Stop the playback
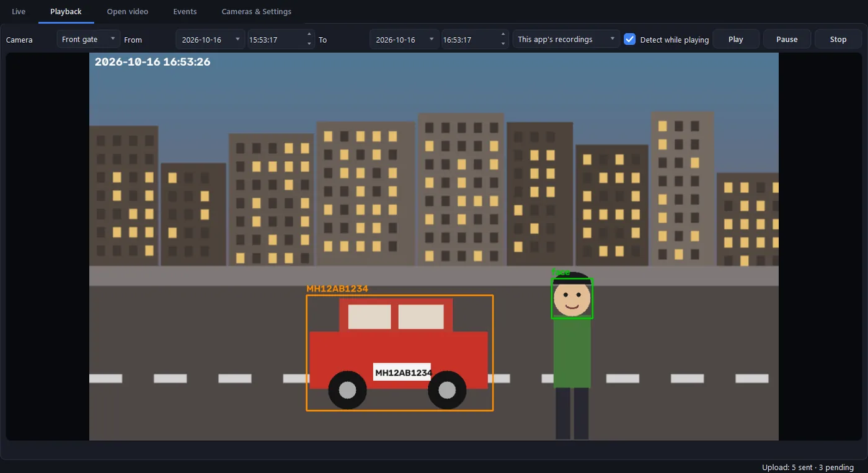Viewport: 868px width, 473px height. [x=838, y=39]
